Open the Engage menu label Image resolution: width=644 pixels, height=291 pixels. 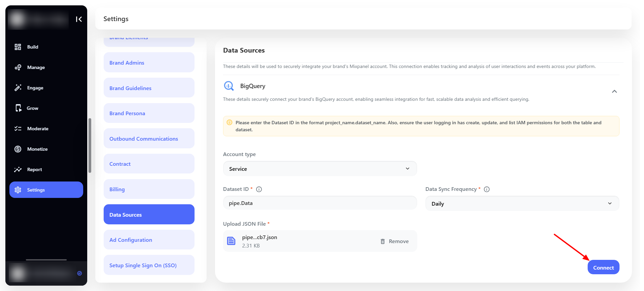[35, 88]
